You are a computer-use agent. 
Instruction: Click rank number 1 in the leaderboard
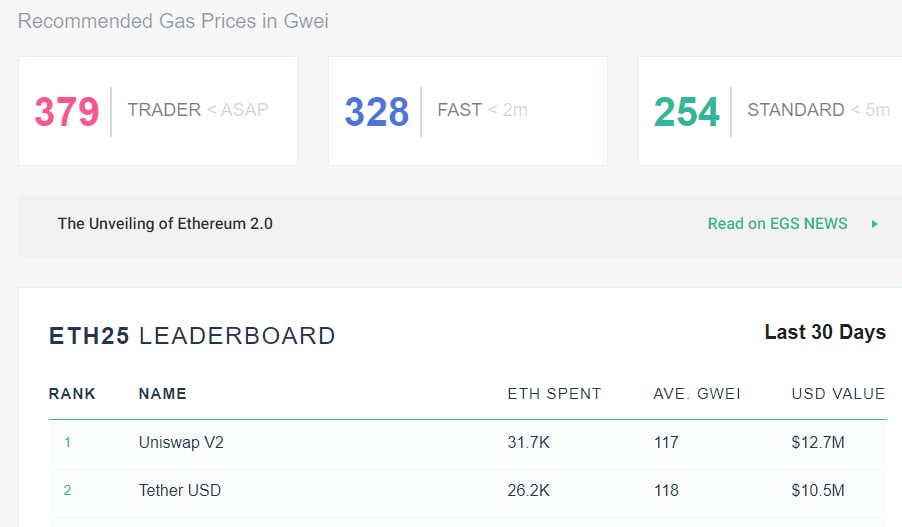coord(68,442)
